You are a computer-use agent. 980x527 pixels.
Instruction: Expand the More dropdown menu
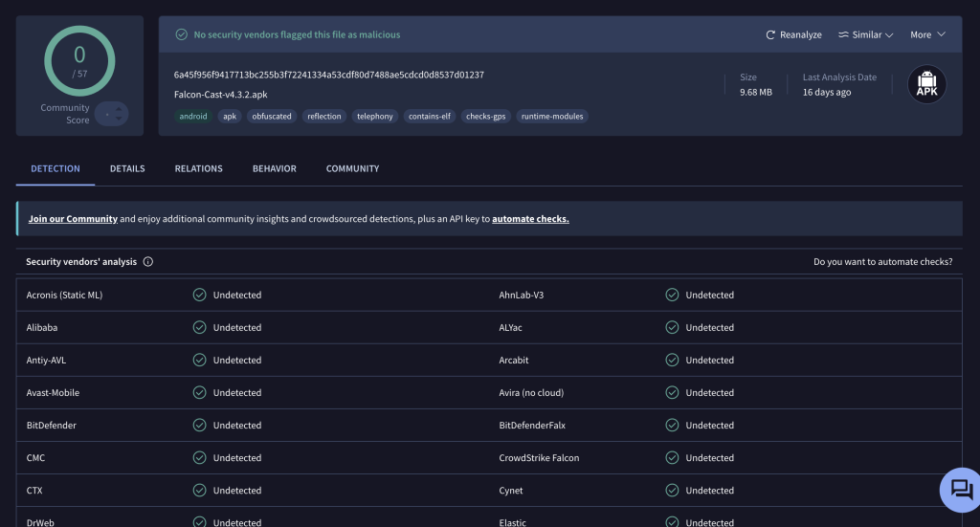(x=927, y=35)
